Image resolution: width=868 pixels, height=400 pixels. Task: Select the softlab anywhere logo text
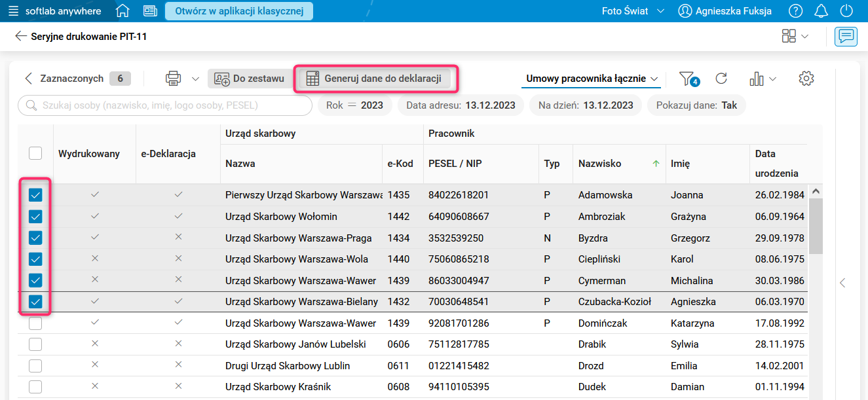click(x=63, y=11)
